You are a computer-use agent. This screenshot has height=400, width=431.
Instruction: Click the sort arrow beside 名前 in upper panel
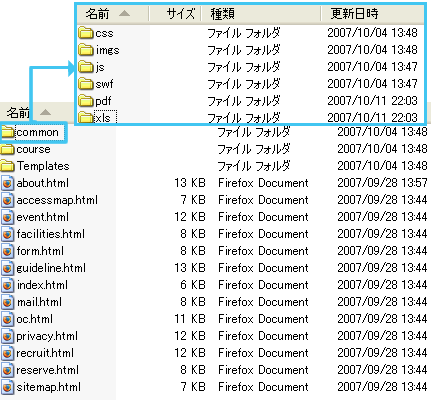pyautogui.click(x=124, y=13)
